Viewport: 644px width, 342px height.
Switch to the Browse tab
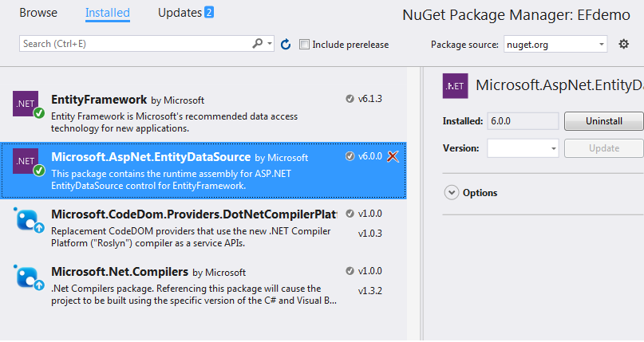(38, 13)
